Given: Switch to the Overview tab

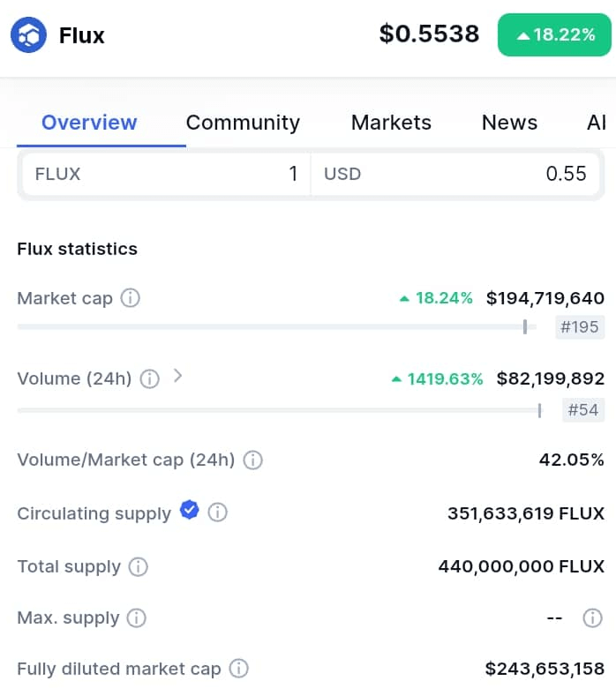Looking at the screenshot, I should click(x=89, y=123).
